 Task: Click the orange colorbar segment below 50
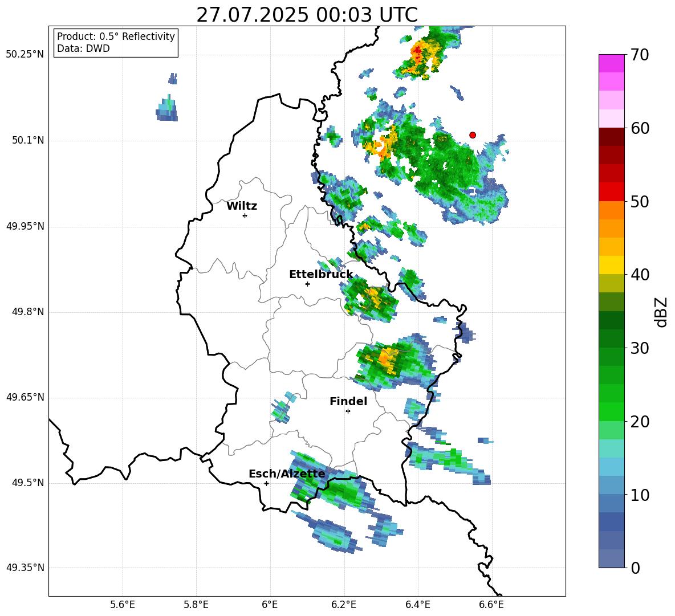click(x=612, y=210)
